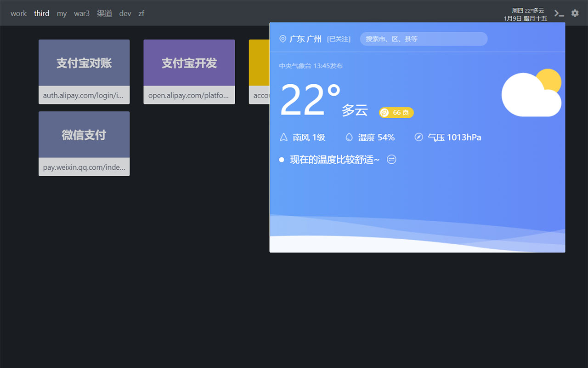Switch to the work tab
This screenshot has height=368, width=588.
click(x=18, y=13)
